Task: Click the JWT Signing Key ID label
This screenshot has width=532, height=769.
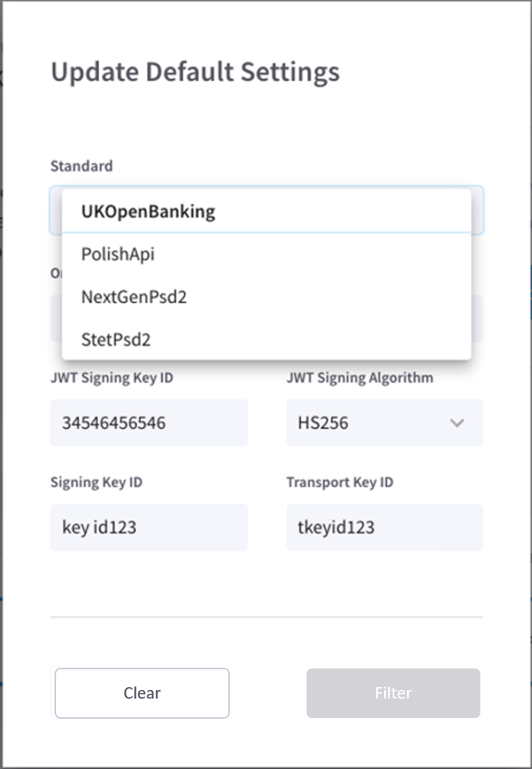Action: 111,378
